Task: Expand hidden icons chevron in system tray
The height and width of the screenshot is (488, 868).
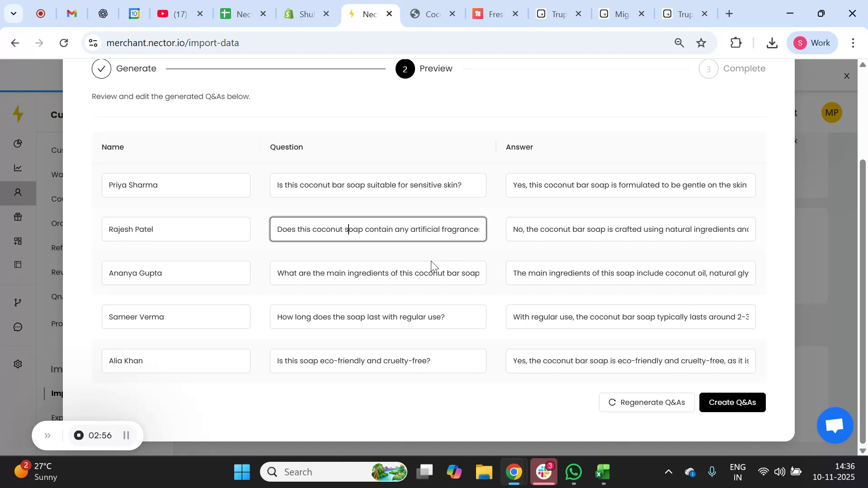Action: (669, 471)
